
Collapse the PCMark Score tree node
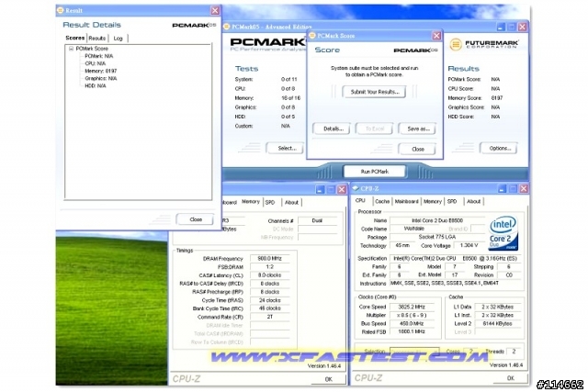tap(71, 49)
